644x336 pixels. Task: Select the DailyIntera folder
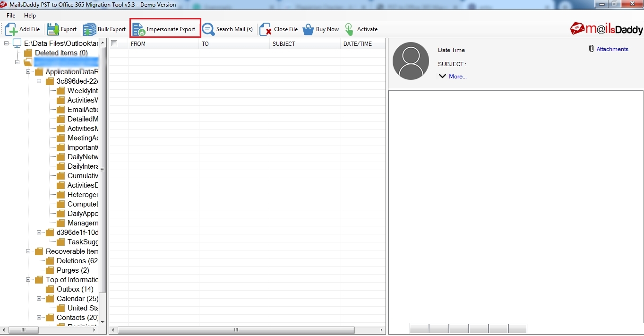tap(77, 166)
